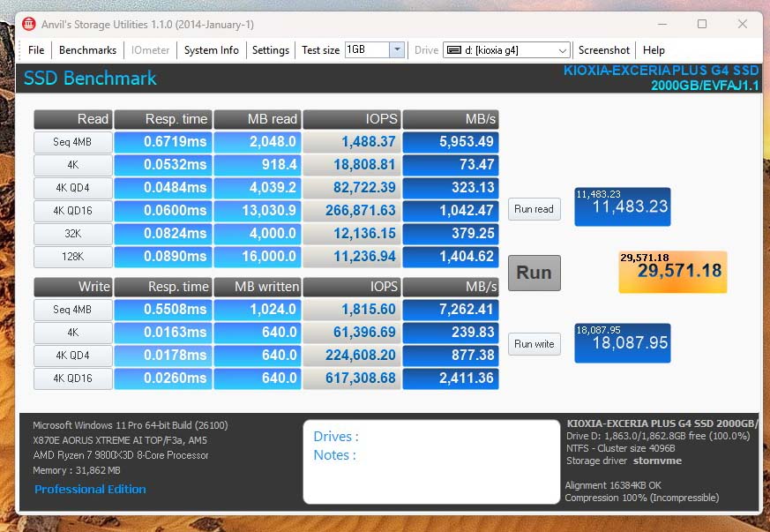The height and width of the screenshot is (532, 770).
Task: Click the Run write button
Action: (x=534, y=344)
